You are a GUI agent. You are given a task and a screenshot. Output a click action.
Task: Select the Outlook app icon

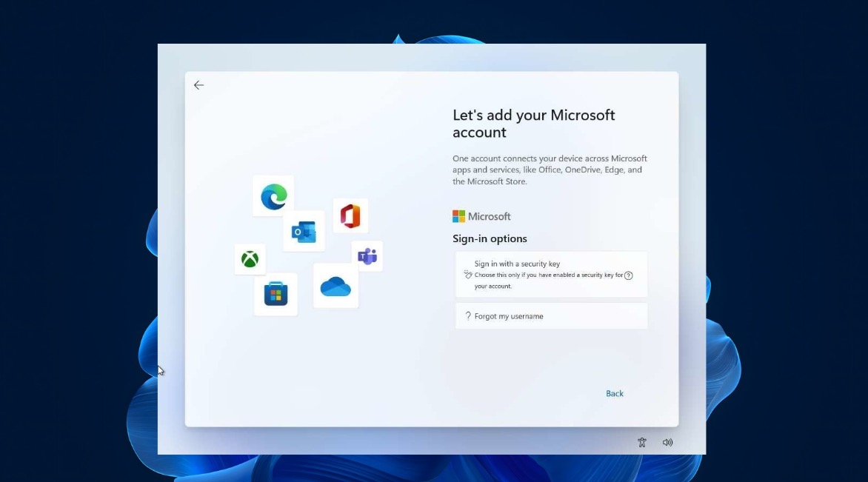pos(304,230)
